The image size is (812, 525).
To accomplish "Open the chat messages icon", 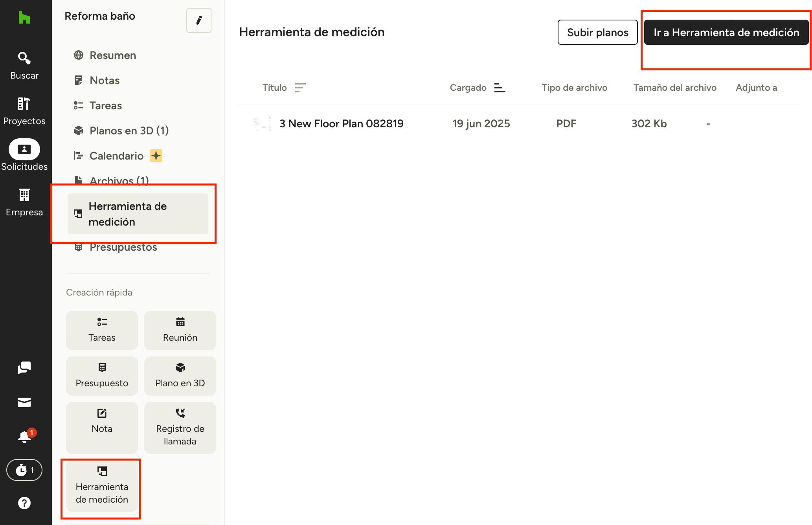I will coord(24,368).
